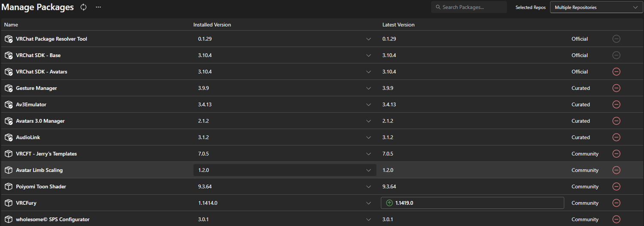Remove AudioLink package
The height and width of the screenshot is (226, 644).
tap(617, 137)
